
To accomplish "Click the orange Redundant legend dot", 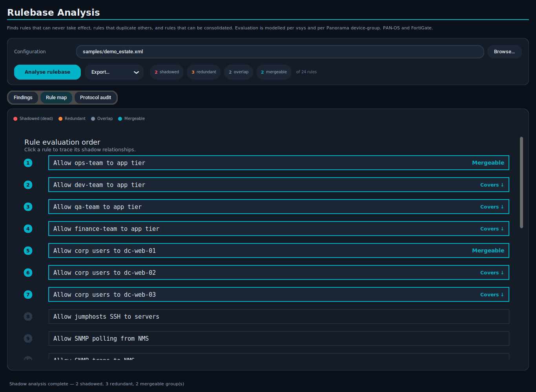I will coord(60,119).
